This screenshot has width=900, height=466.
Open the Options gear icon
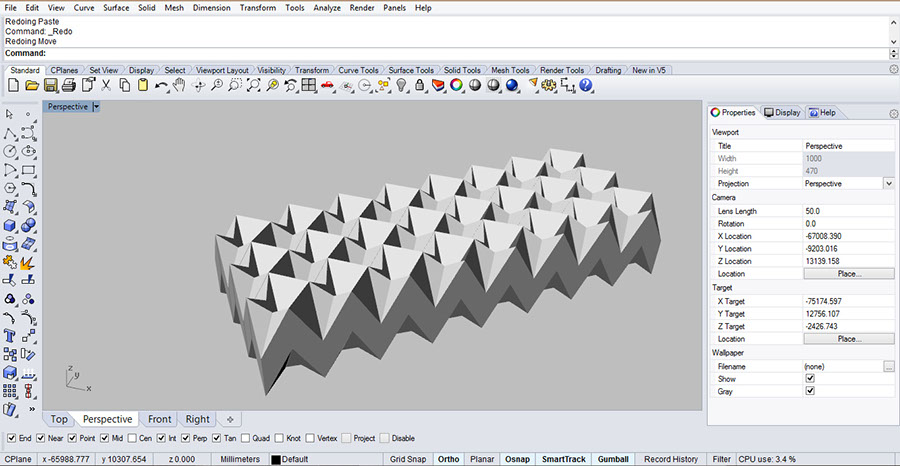(x=548, y=86)
